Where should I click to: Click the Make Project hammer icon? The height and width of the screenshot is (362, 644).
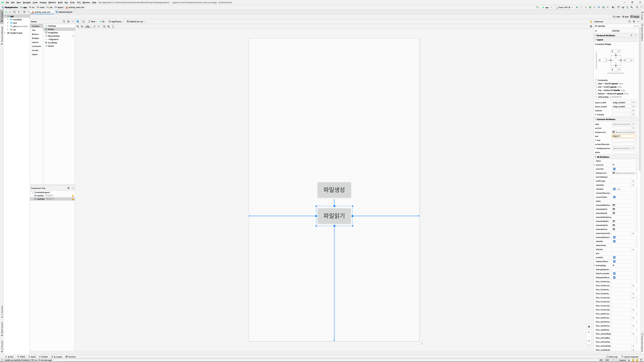pyautogui.click(x=538, y=7)
